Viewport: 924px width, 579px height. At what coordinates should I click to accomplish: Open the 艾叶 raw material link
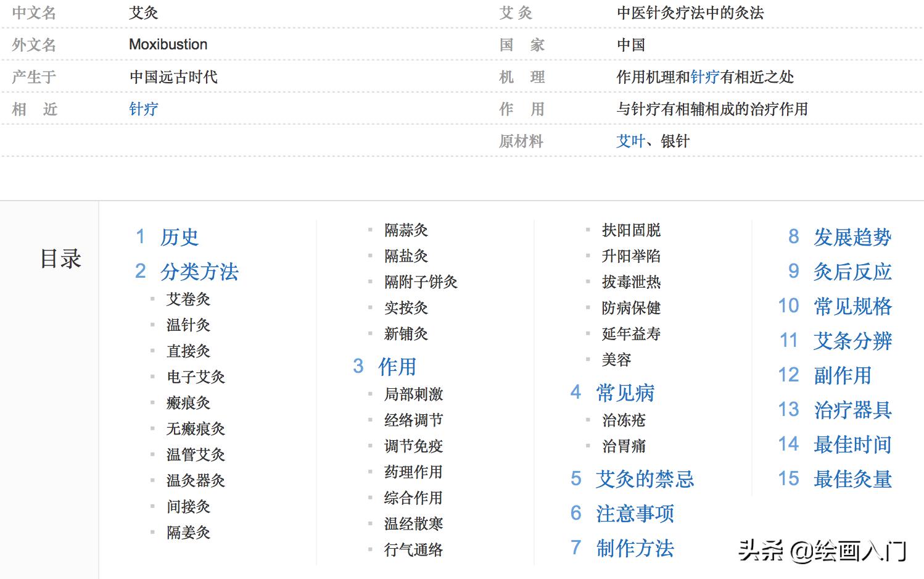(x=629, y=141)
